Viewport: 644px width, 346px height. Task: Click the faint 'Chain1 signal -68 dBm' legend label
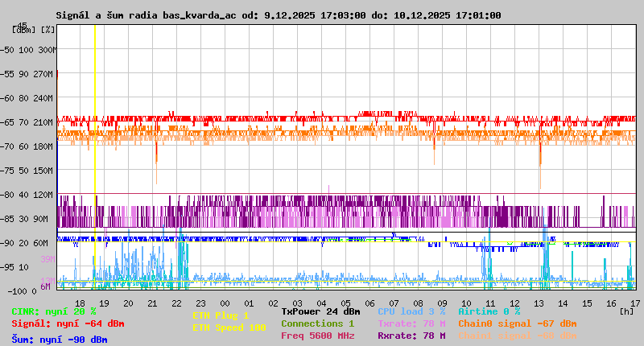point(517,336)
